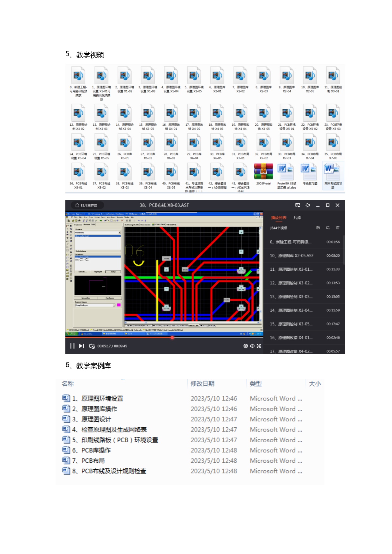Select the 播放列表 tab
This screenshot has height=554, width=392.
pos(279,218)
